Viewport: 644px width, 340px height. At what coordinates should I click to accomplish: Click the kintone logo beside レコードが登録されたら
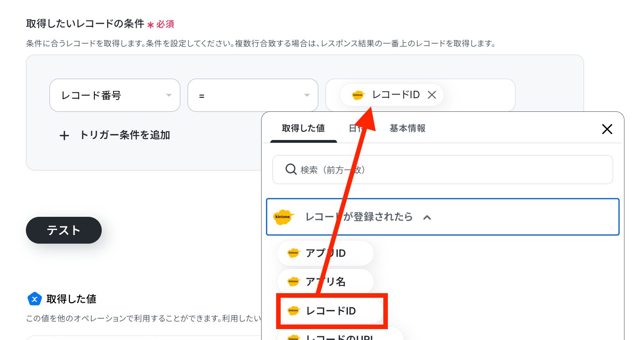click(284, 217)
